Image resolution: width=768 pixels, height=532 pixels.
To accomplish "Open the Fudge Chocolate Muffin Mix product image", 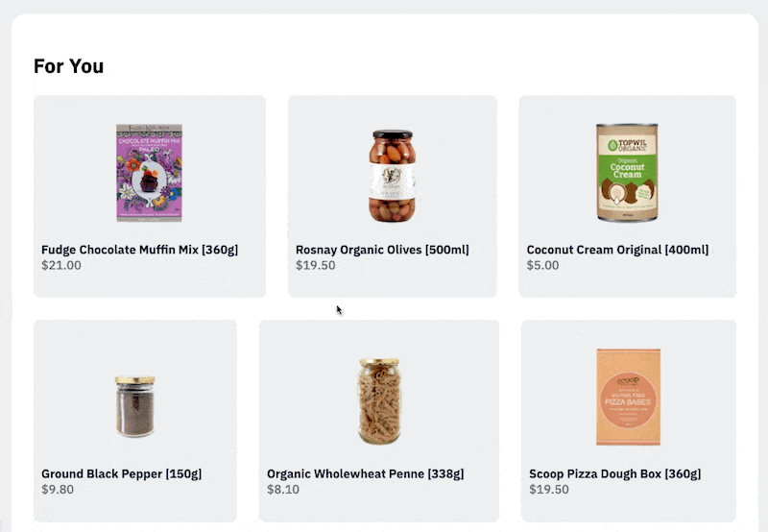I will click(150, 173).
